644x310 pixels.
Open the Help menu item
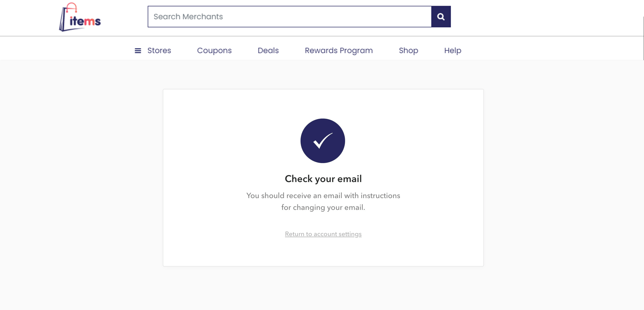(453, 51)
